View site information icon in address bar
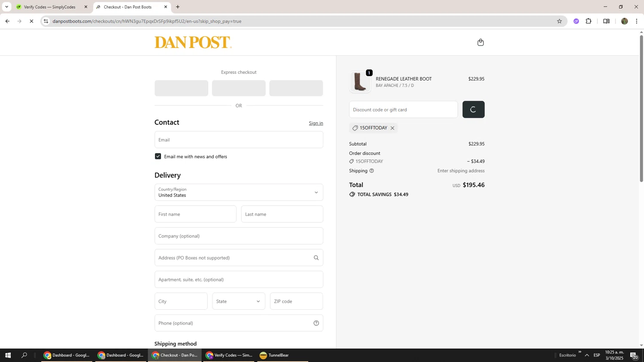The height and width of the screenshot is (362, 644). [x=46, y=21]
